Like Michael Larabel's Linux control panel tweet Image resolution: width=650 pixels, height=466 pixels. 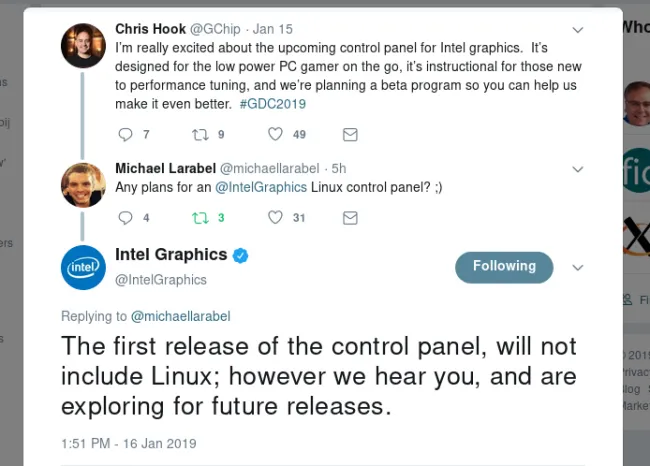pos(275,217)
